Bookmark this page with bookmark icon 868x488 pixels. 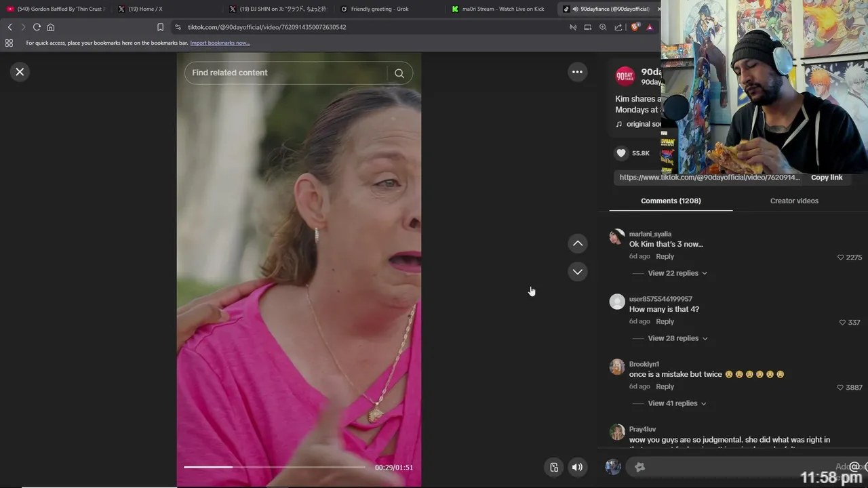(x=160, y=27)
